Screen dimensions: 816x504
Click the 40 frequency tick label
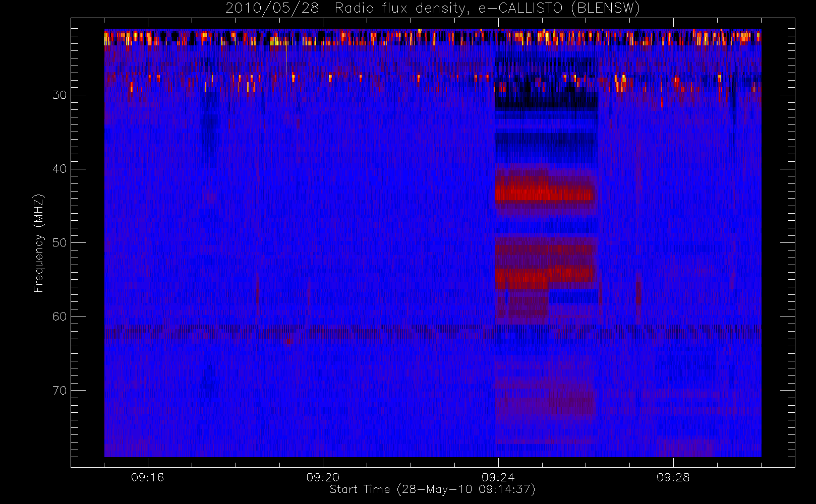[x=60, y=169]
